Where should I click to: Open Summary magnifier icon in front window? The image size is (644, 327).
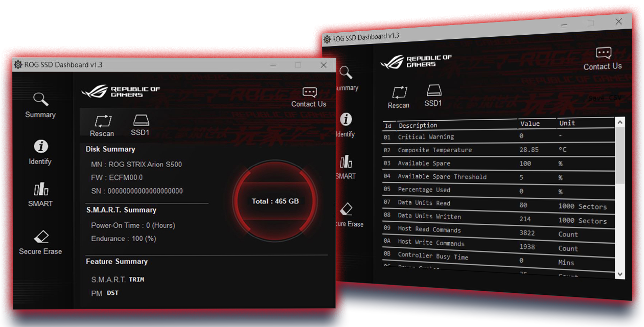coord(40,99)
